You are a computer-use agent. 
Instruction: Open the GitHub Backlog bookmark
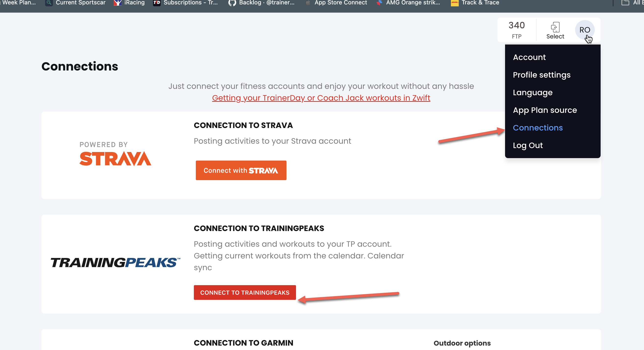(261, 3)
